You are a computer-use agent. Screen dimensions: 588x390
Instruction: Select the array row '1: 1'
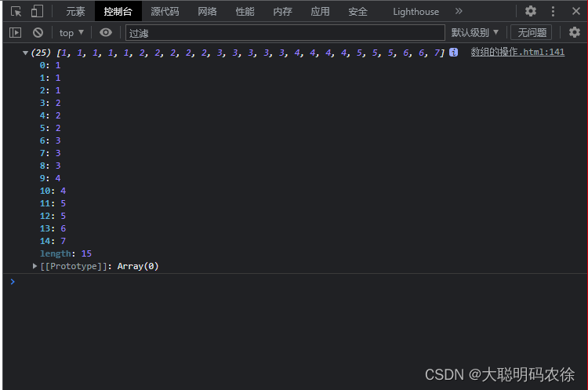click(x=50, y=78)
